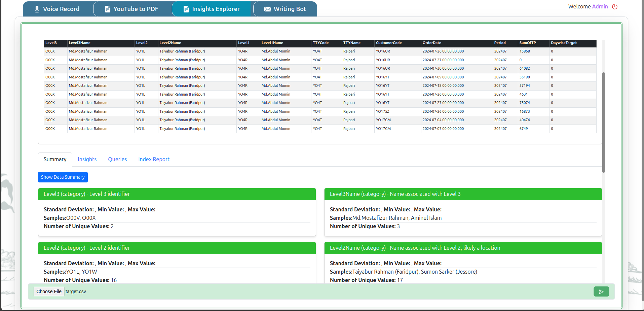
Task: Click the document icon on YouTube to PDF
Action: pos(108,9)
